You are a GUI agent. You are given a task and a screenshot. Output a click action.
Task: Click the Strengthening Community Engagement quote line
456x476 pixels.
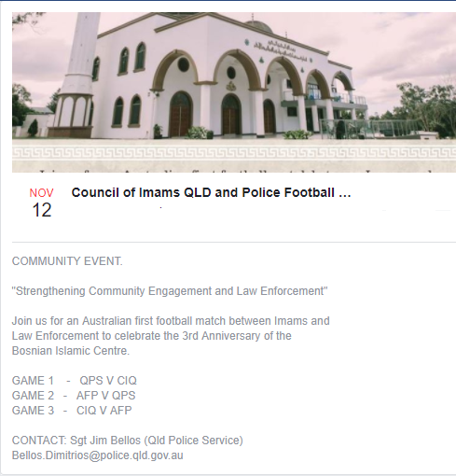(170, 291)
